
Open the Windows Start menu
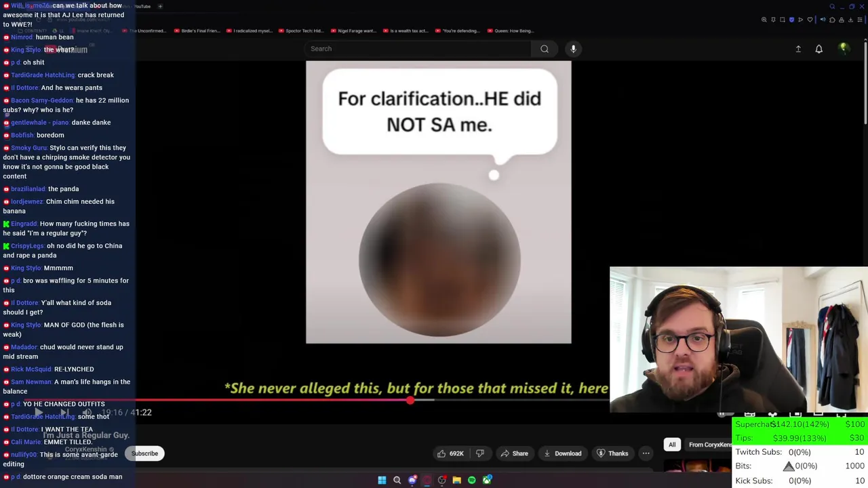point(382,480)
